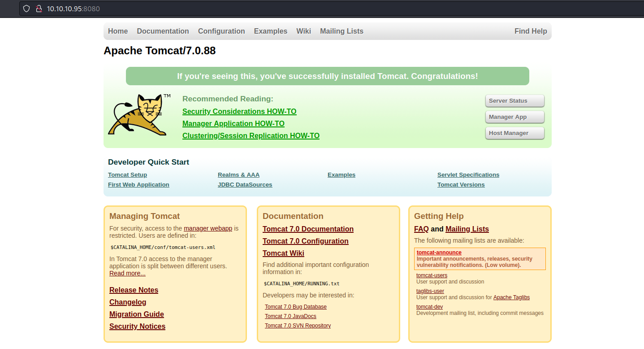Click the Recommended Reading heading
Image resolution: width=644 pixels, height=349 pixels.
click(x=228, y=99)
